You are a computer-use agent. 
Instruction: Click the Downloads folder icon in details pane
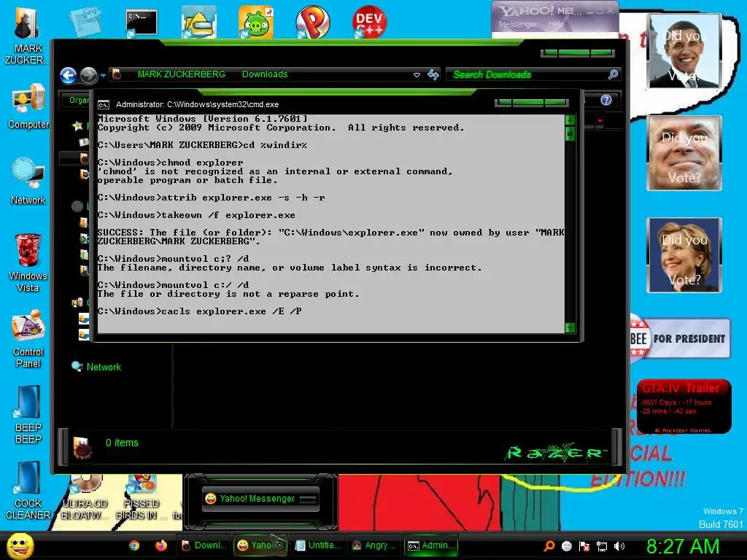click(82, 447)
